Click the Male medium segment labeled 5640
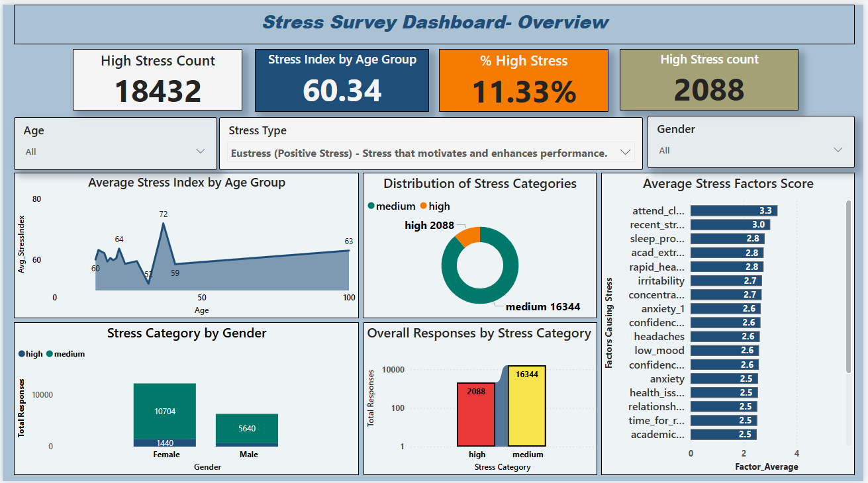868x483 pixels. [x=246, y=429]
